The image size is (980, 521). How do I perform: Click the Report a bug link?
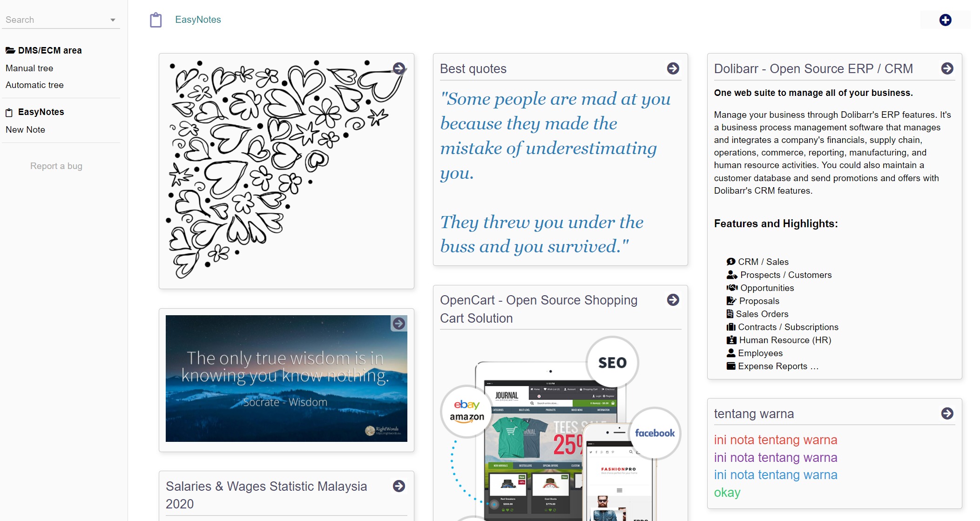tap(56, 166)
